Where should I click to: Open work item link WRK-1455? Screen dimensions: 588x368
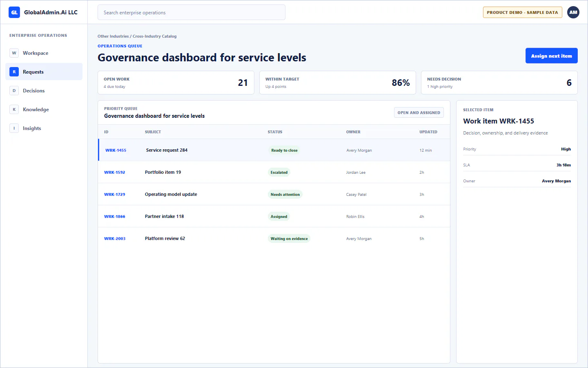[x=116, y=150]
